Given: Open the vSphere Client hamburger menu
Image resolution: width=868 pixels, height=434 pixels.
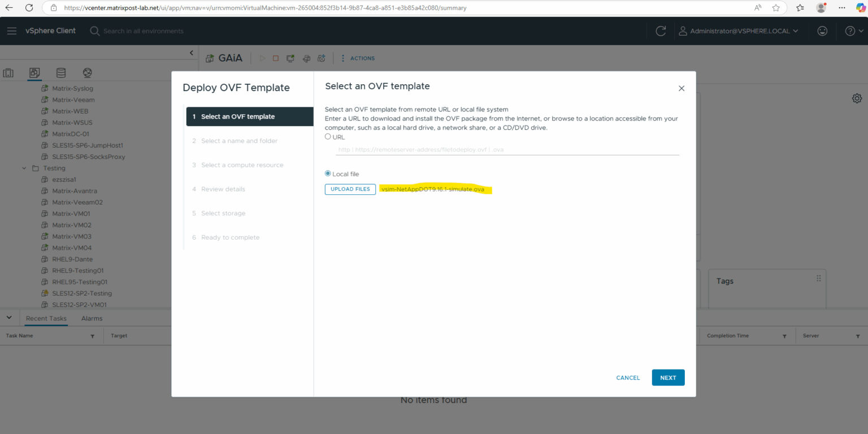Looking at the screenshot, I should pyautogui.click(x=12, y=31).
